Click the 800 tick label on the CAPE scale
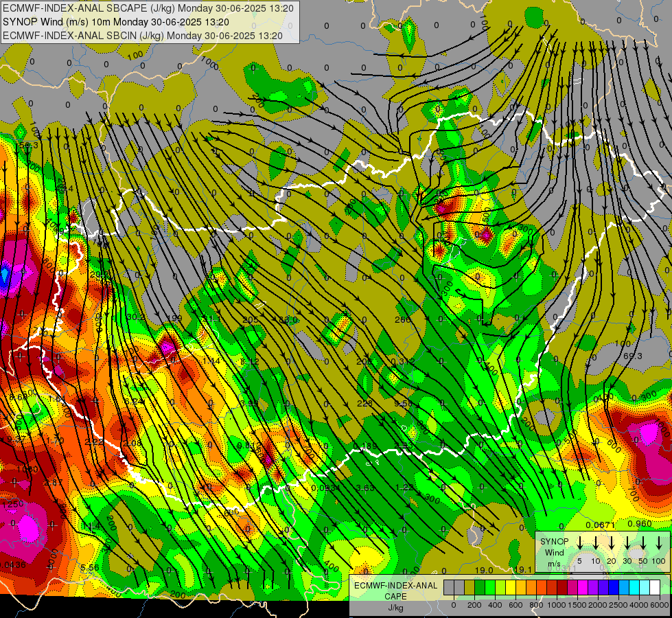This screenshot has width=672, height=618. pos(536,605)
